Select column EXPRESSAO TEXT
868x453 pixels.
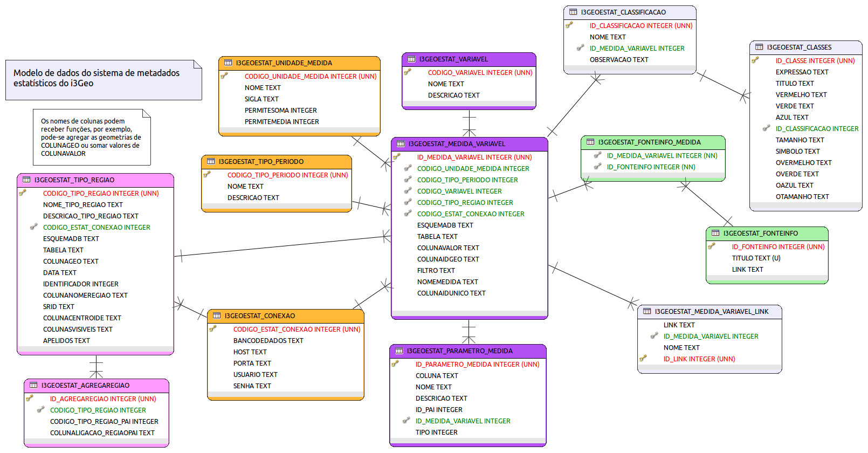pos(802,72)
